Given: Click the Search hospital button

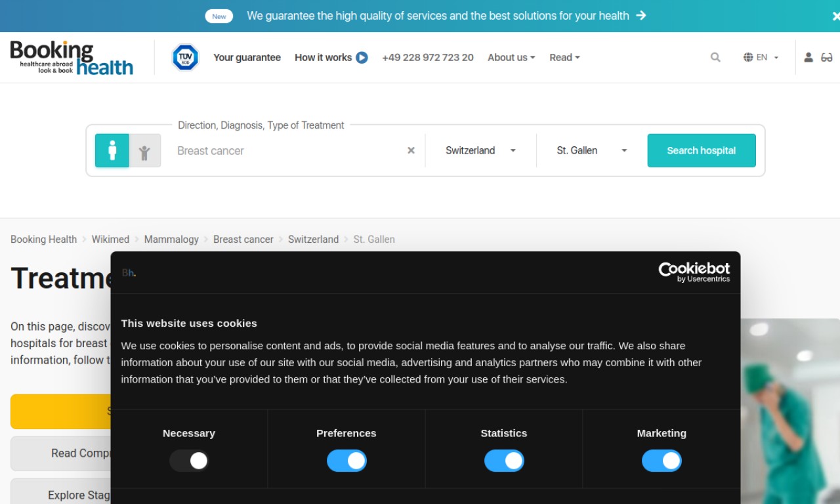Looking at the screenshot, I should [702, 150].
